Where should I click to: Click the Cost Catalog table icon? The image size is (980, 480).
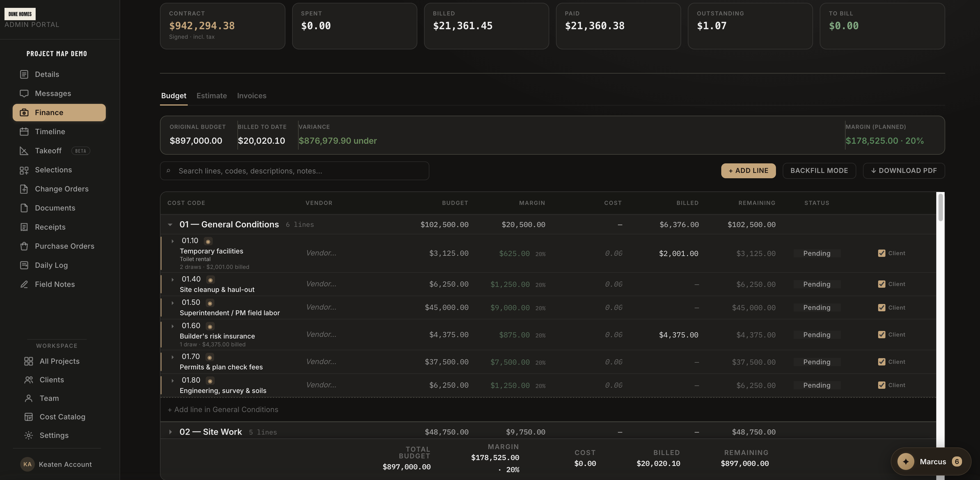(29, 417)
